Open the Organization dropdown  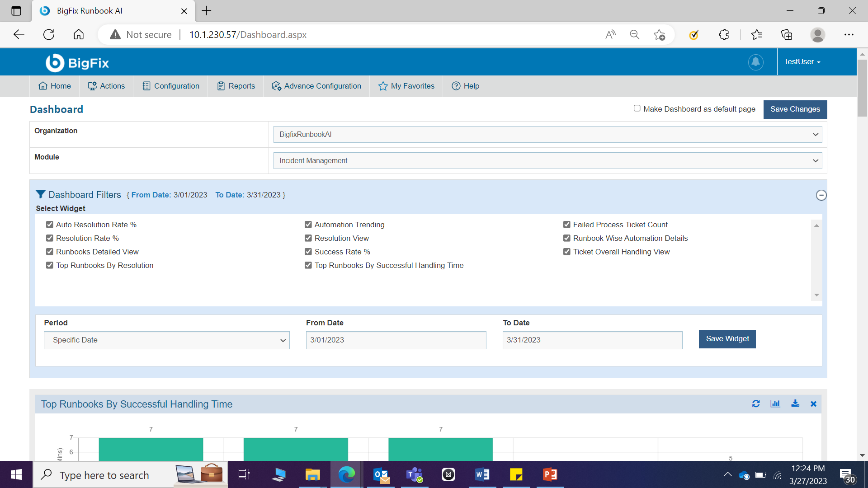coord(547,134)
